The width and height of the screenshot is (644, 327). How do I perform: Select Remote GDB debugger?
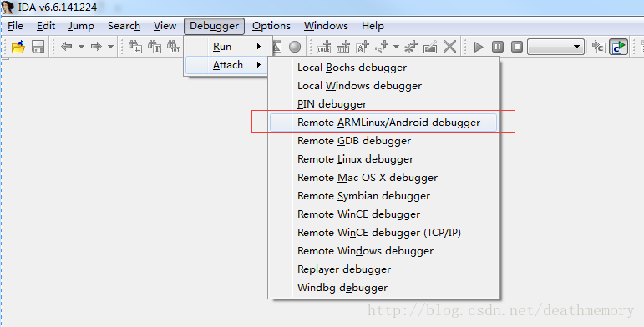pos(383,141)
